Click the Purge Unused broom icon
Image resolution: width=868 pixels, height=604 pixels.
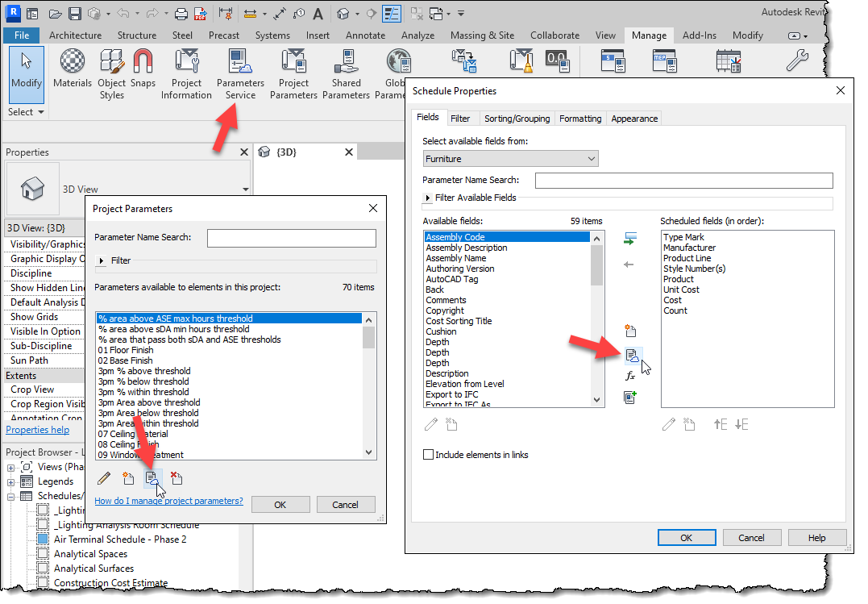pyautogui.click(x=521, y=61)
